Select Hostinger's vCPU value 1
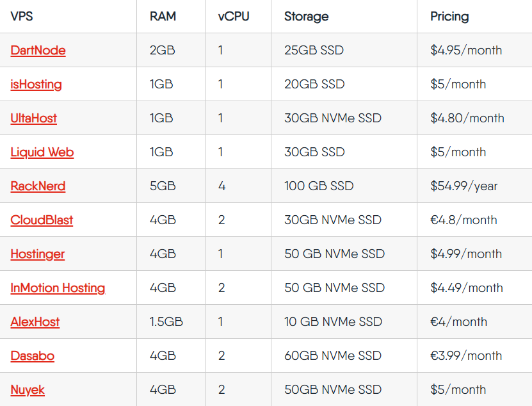 220,254
